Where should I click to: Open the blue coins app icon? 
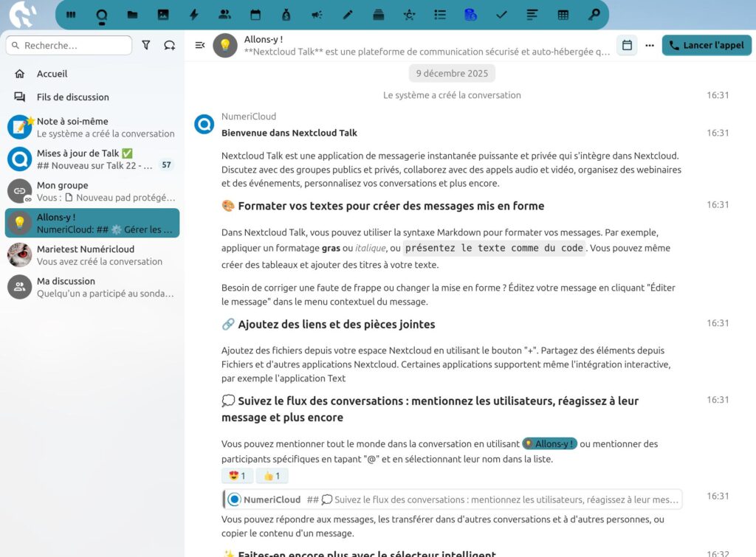click(x=470, y=15)
